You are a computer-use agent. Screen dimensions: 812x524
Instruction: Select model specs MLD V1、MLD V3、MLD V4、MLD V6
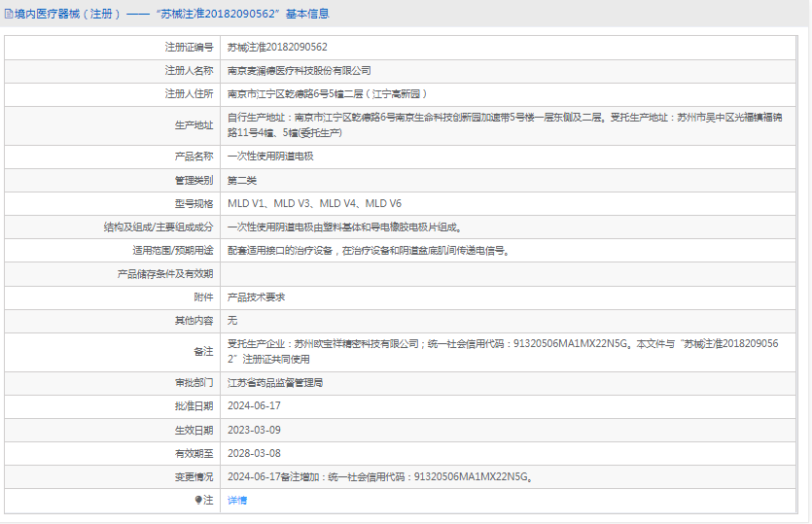point(314,203)
